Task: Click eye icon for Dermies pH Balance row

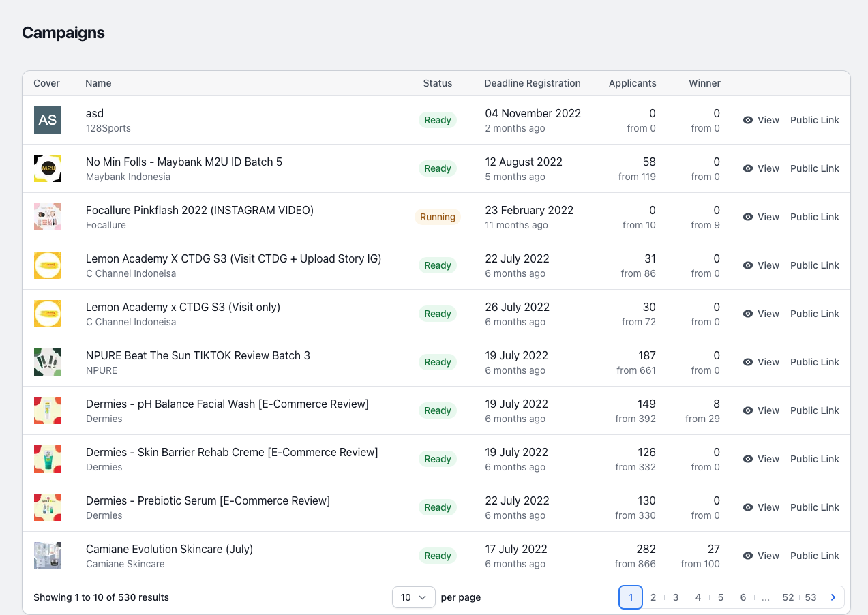Action: 748,410
